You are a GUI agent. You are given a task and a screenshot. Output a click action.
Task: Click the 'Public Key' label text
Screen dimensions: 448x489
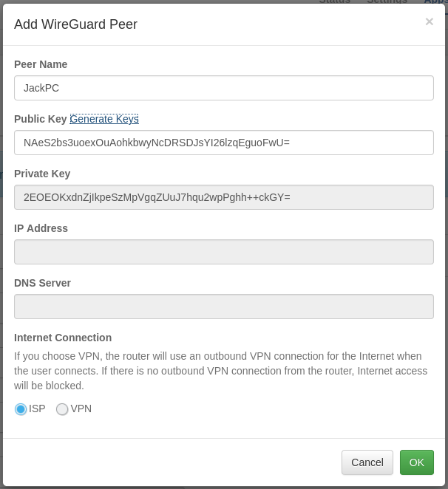41,119
